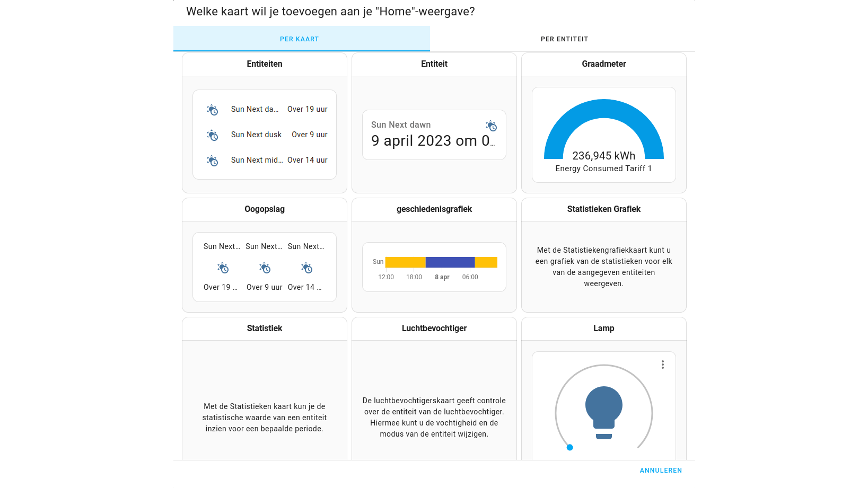
Task: Cancel the dialog with Annuleren
Action: pyautogui.click(x=661, y=471)
